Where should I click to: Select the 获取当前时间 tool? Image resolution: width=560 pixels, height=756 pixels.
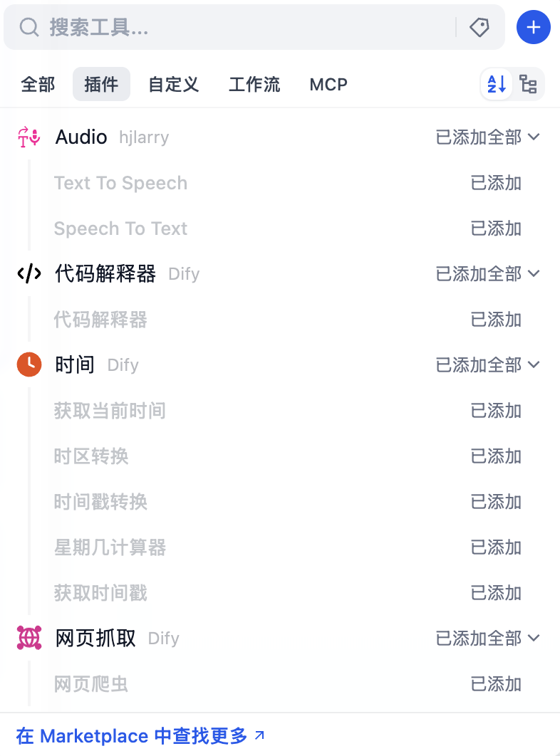pos(110,411)
